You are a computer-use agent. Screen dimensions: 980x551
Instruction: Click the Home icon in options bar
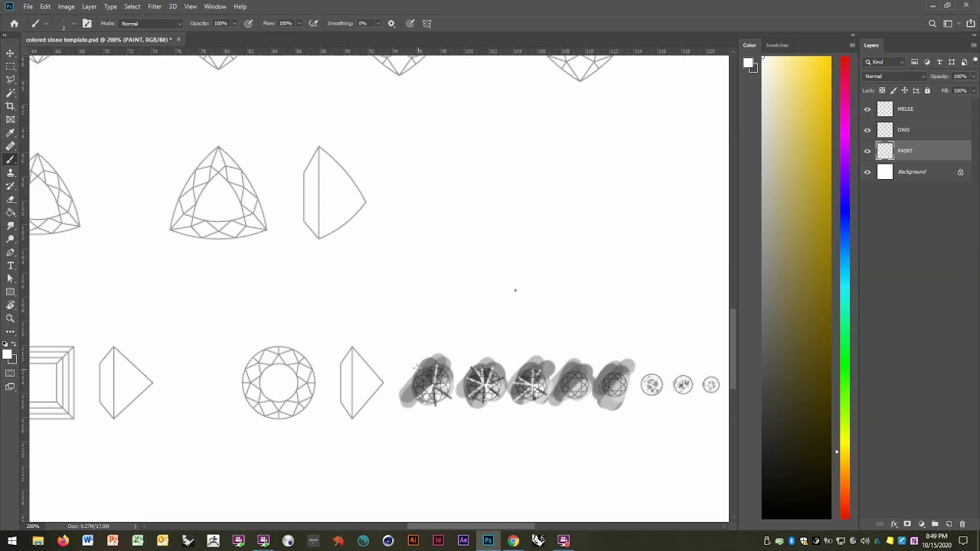(14, 23)
